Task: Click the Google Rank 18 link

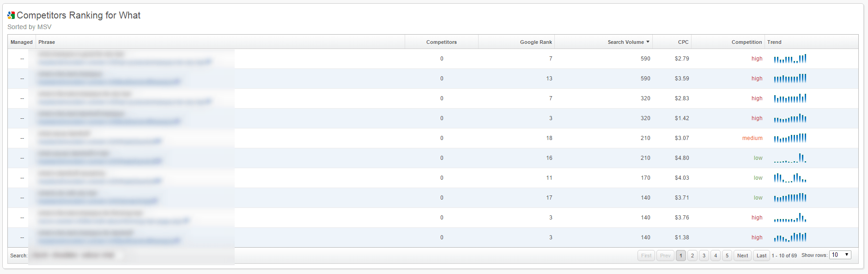Action: pyautogui.click(x=549, y=138)
